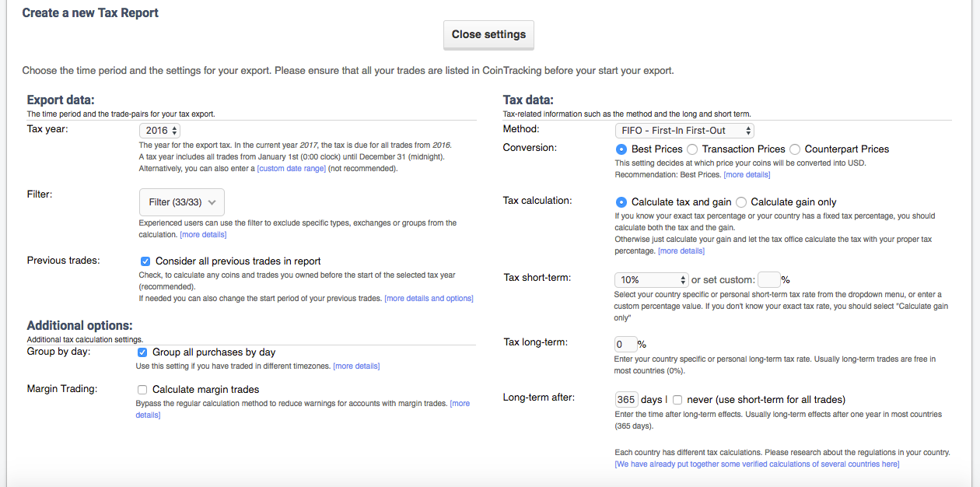Select Calculate tax and gain option
Viewport: 980px width, 487px height.
coord(621,202)
